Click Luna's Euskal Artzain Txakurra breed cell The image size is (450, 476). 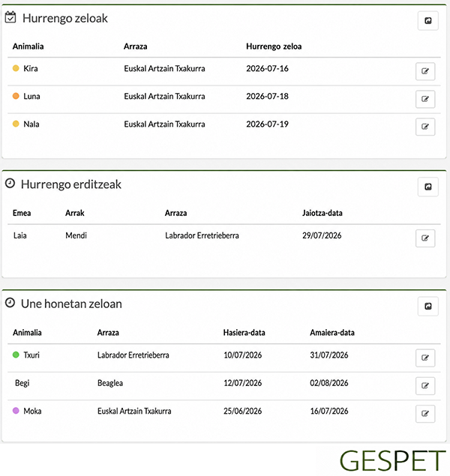tap(164, 96)
